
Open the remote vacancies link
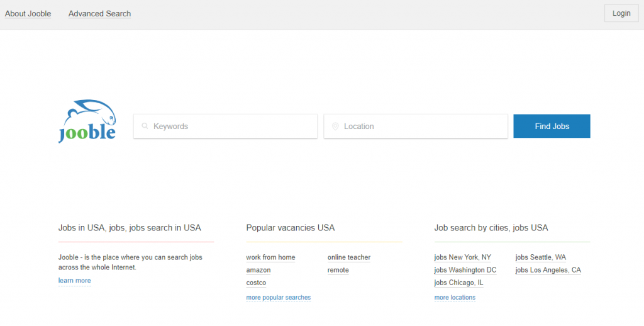338,270
